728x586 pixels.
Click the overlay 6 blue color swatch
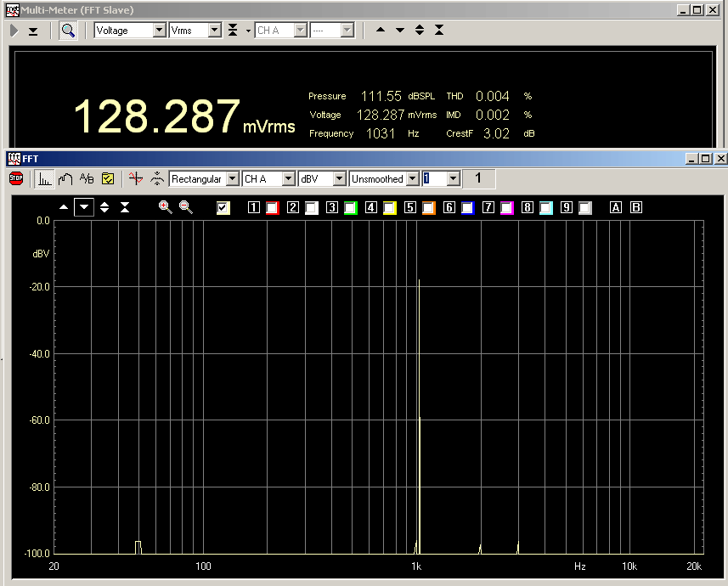point(468,207)
